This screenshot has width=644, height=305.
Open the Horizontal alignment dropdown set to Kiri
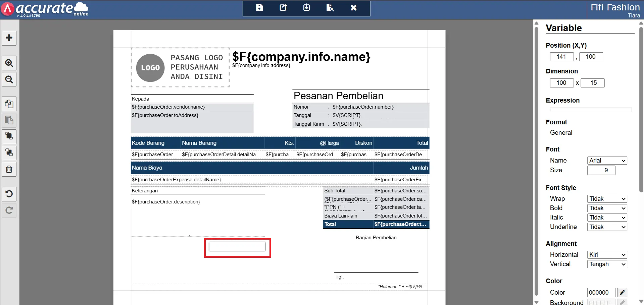pos(606,254)
